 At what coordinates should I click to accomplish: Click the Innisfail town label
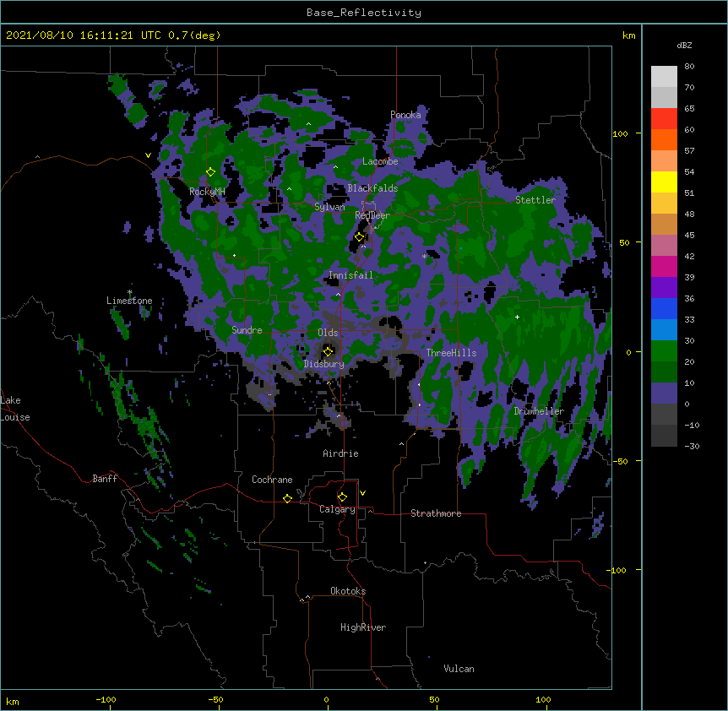click(351, 275)
